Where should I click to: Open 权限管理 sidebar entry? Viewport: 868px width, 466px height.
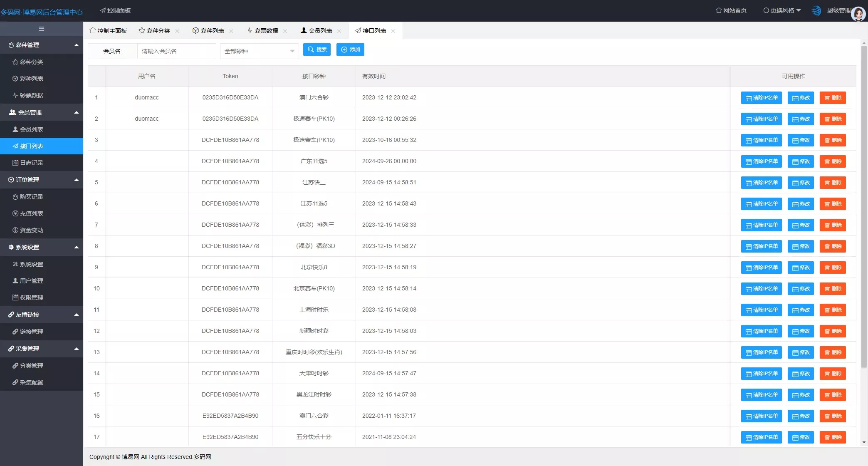(x=31, y=297)
